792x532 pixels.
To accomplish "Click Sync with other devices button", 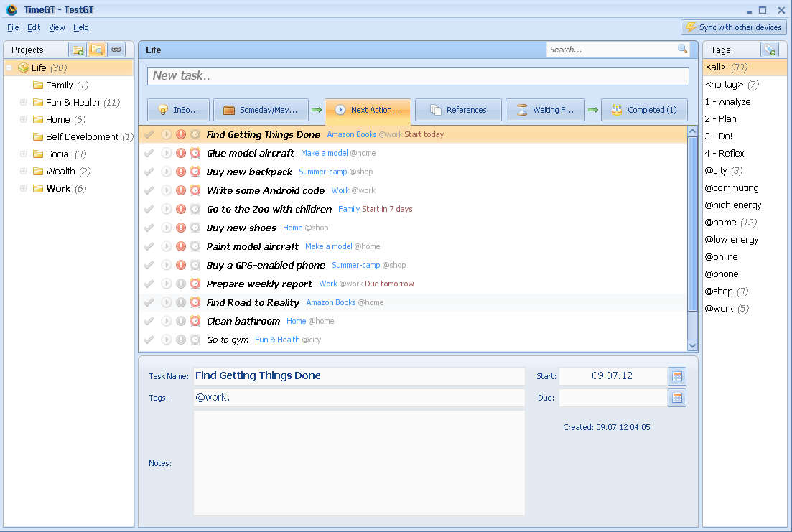I will [x=733, y=27].
